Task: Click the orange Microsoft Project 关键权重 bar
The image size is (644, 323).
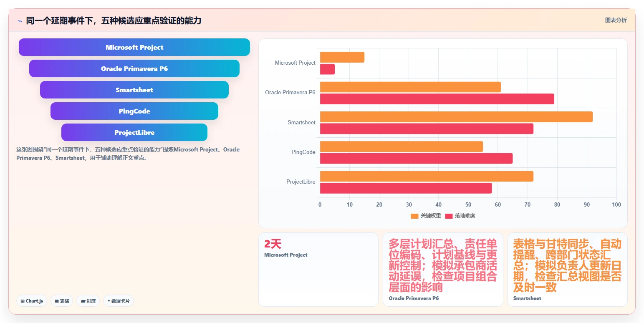Action: click(342, 57)
